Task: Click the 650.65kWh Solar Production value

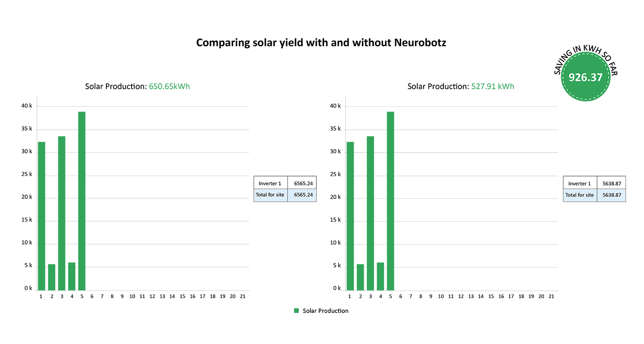Action: pos(169,86)
